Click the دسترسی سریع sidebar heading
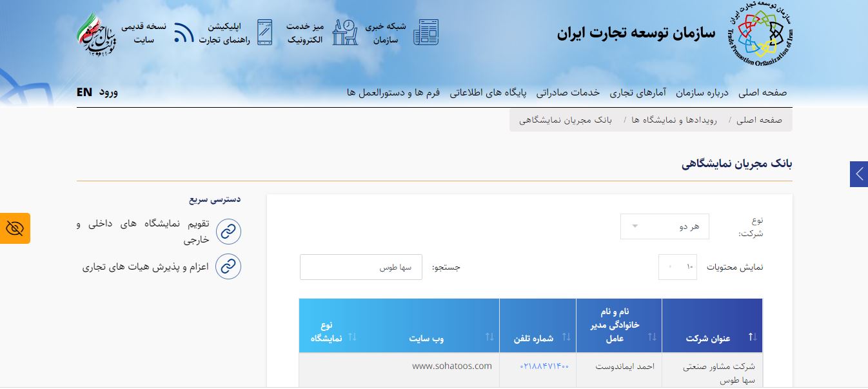 pyautogui.click(x=215, y=200)
